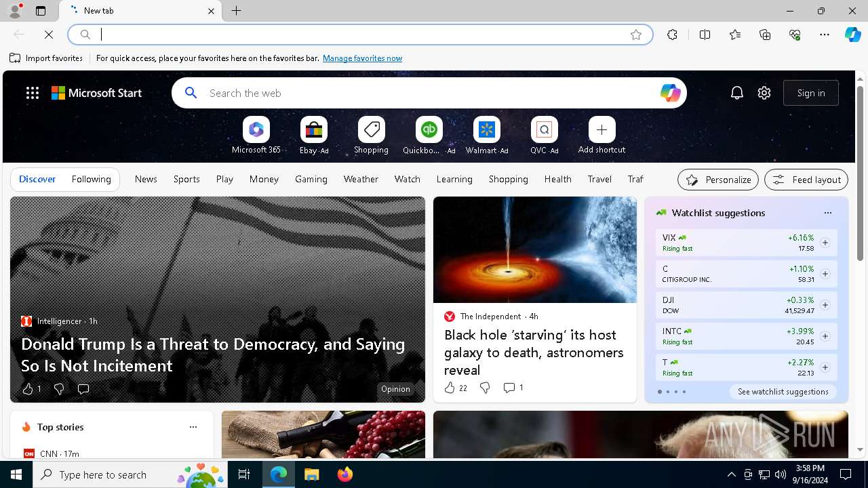Open Windows Start menu

[x=16, y=474]
